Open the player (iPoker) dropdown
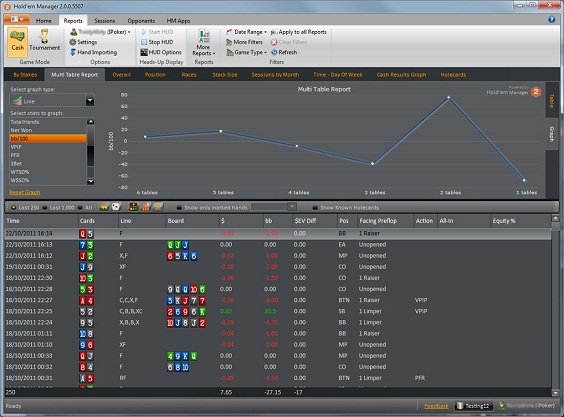This screenshot has width=564, height=417. (100, 32)
